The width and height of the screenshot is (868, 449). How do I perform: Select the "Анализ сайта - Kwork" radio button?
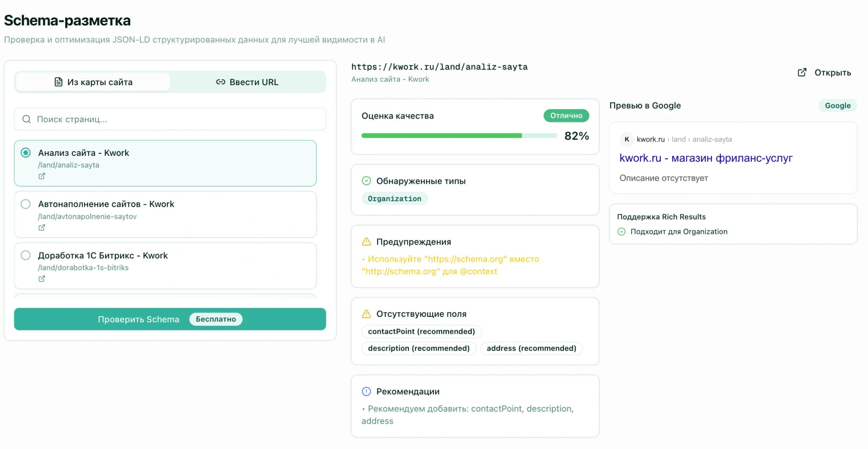(x=26, y=153)
